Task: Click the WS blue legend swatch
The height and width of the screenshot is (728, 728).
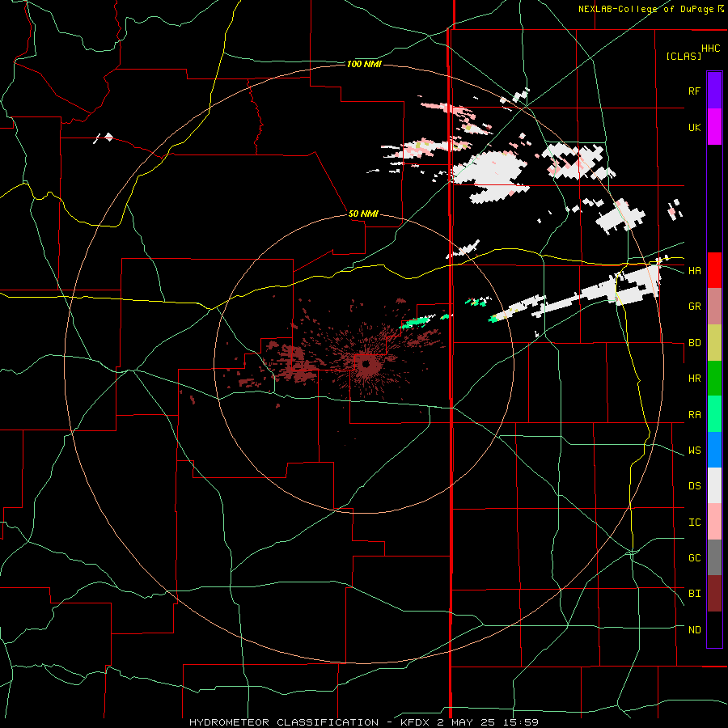Action: 714,450
